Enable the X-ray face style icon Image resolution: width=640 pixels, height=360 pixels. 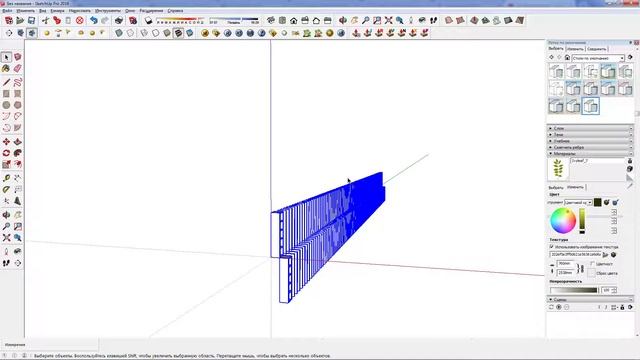tap(119, 33)
